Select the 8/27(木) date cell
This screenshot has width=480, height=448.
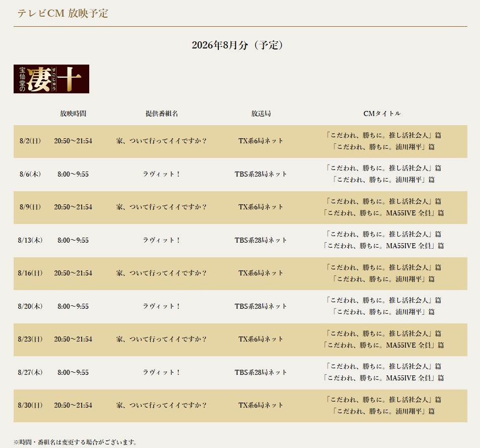(x=30, y=372)
